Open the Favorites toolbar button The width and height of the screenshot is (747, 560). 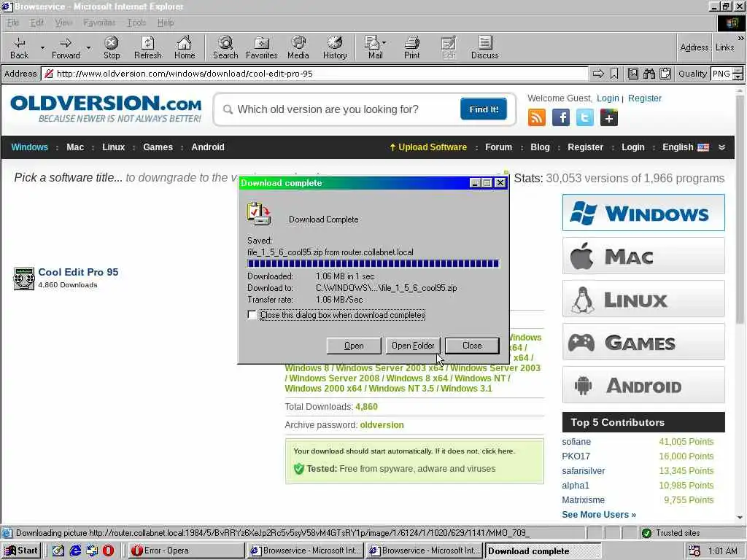[262, 48]
